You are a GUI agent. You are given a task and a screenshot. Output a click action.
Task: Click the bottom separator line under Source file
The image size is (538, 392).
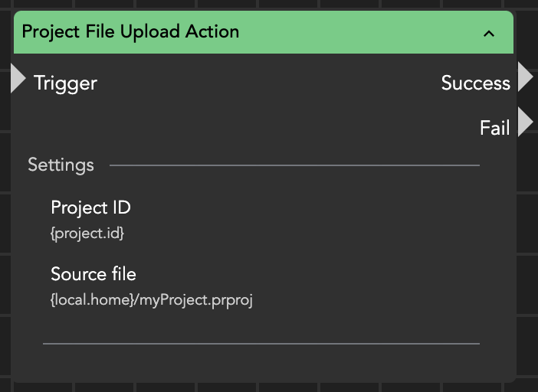(x=261, y=344)
